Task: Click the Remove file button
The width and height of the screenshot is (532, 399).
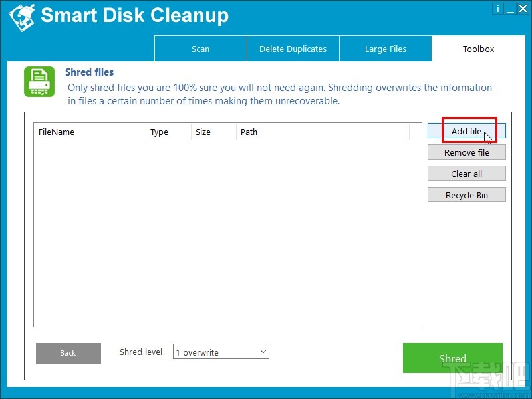Action: 467,152
